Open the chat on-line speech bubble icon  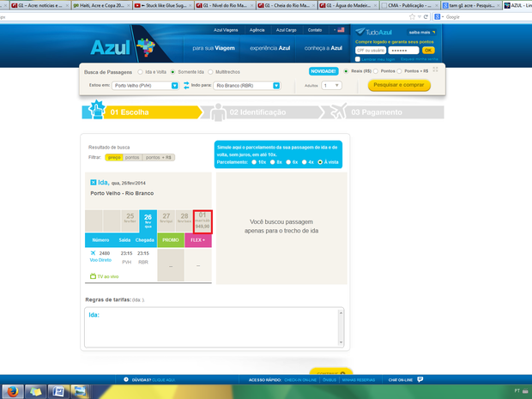pos(420,378)
